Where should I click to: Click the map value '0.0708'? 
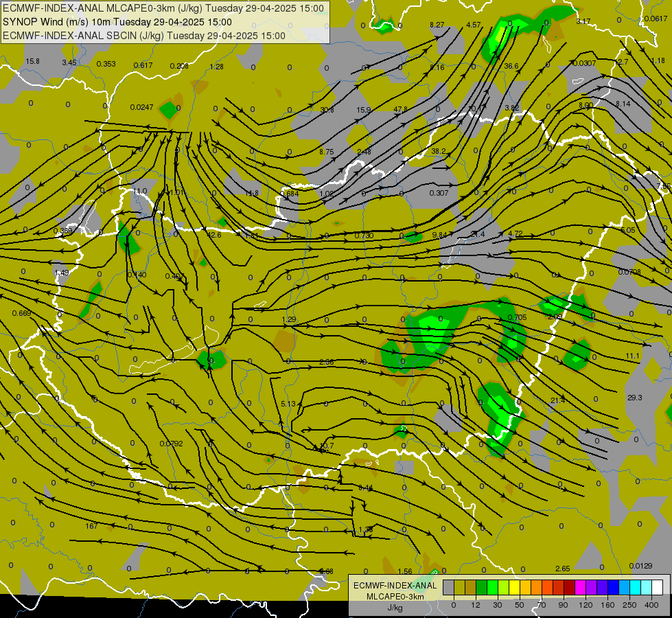[x=629, y=272]
